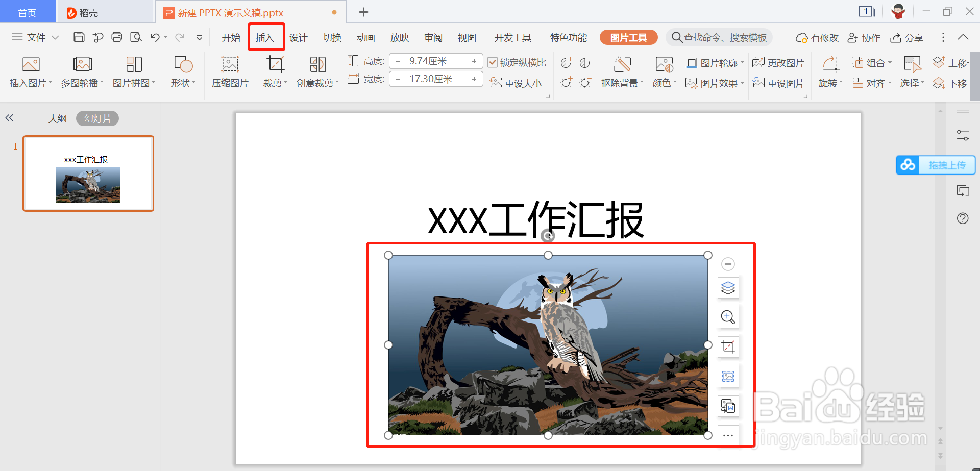The width and height of the screenshot is (980, 471).
Task: Click the export to PDF icon
Action: (x=98, y=37)
